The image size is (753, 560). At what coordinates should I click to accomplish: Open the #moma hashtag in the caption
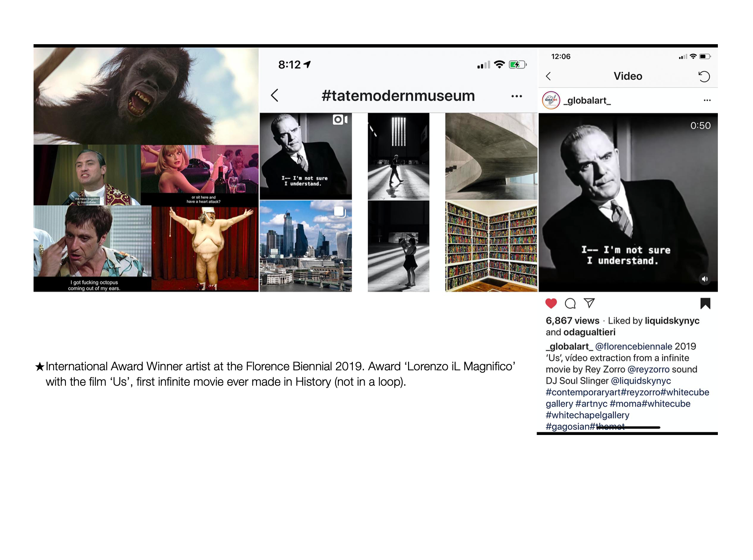pos(626,404)
